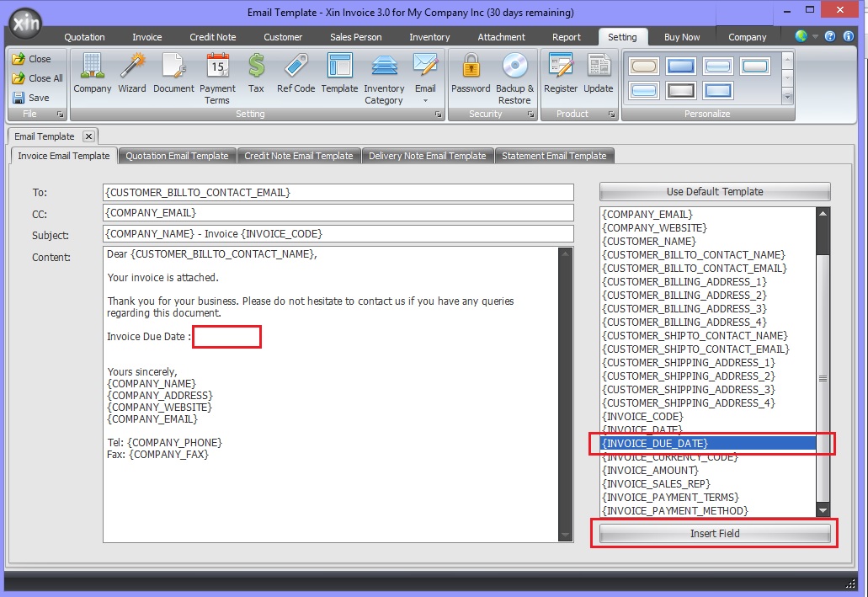Open the info about icon
The image size is (868, 597).
848,36
